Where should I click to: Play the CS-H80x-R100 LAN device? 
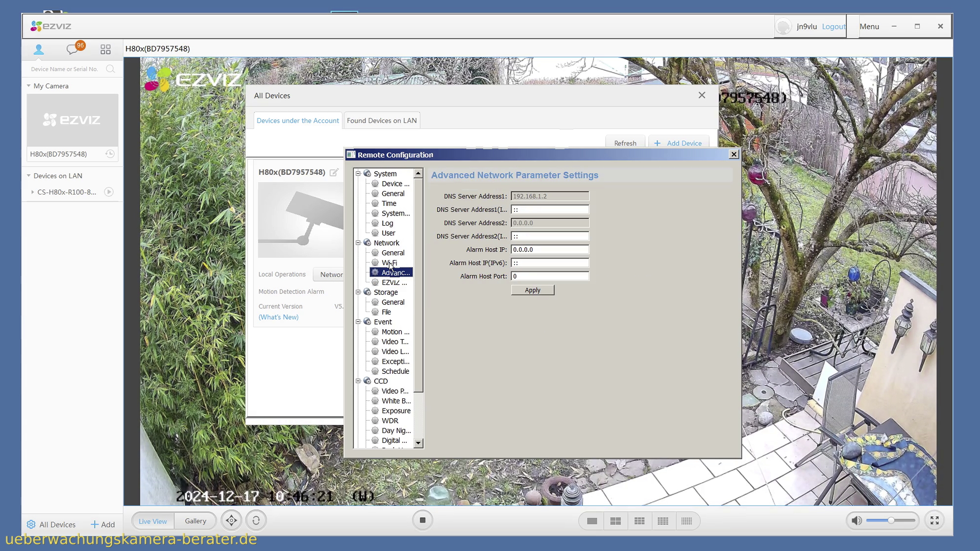[109, 192]
